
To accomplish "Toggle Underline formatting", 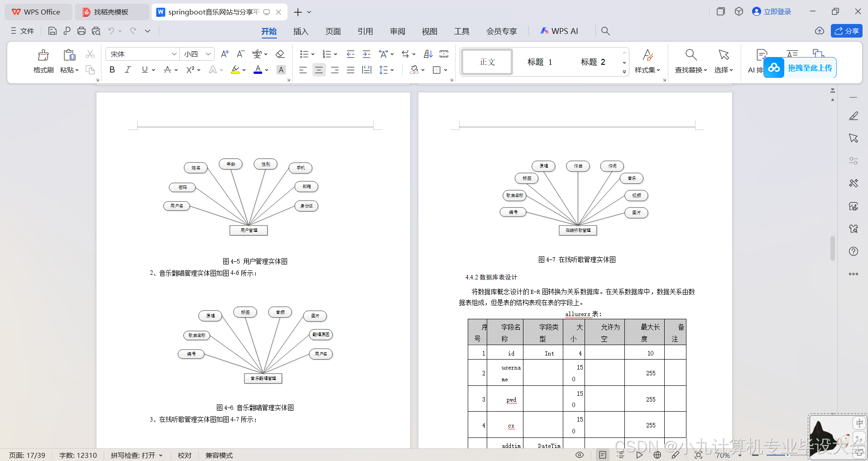I will pyautogui.click(x=144, y=70).
